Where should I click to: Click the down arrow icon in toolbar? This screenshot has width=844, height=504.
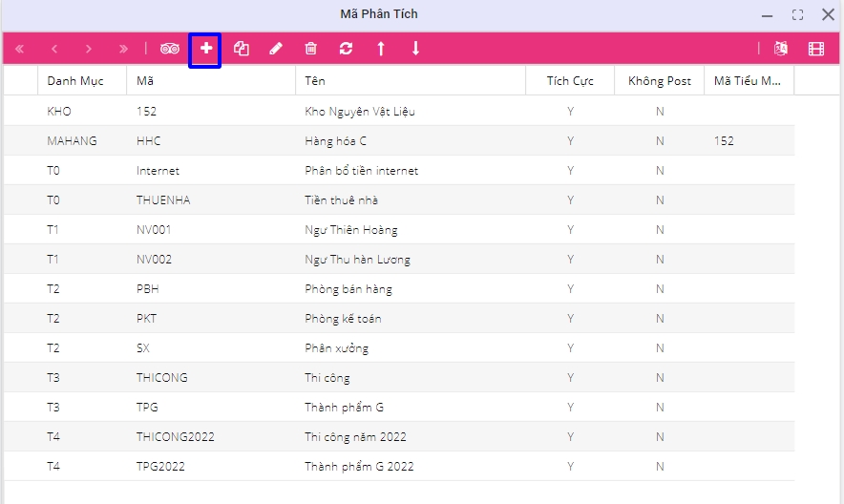point(415,49)
